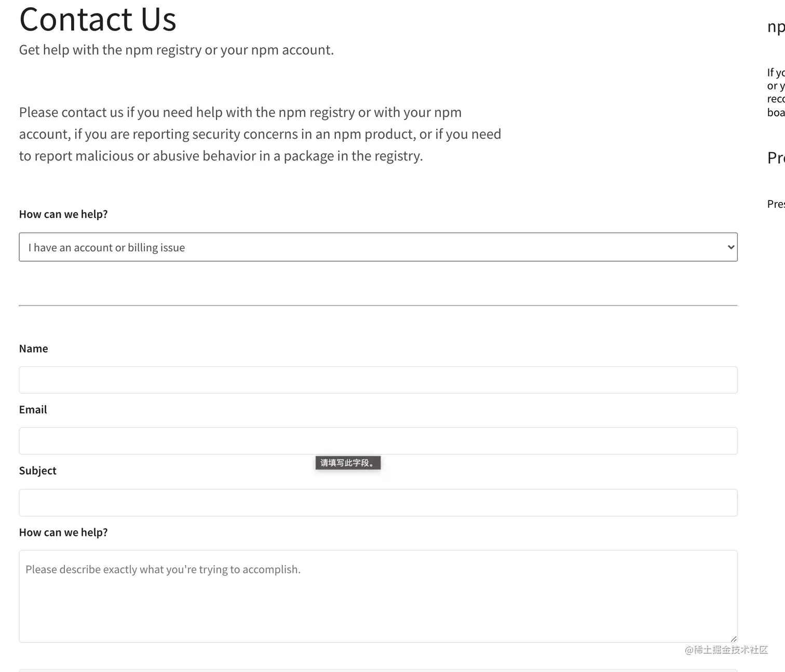This screenshot has height=672, width=785.
Task: Click the "Please contact us" intro paragraph
Action: (260, 134)
